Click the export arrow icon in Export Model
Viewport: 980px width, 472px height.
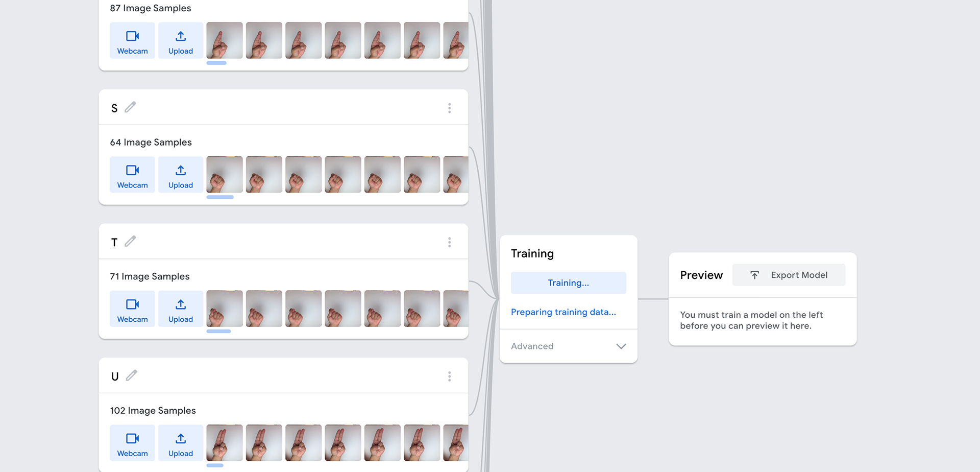[x=754, y=275]
